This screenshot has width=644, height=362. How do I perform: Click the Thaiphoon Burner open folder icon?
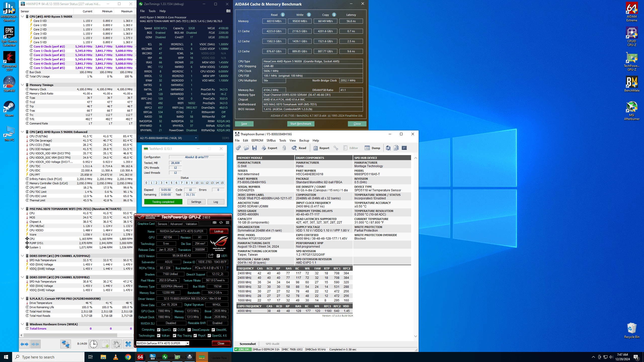[246, 148]
